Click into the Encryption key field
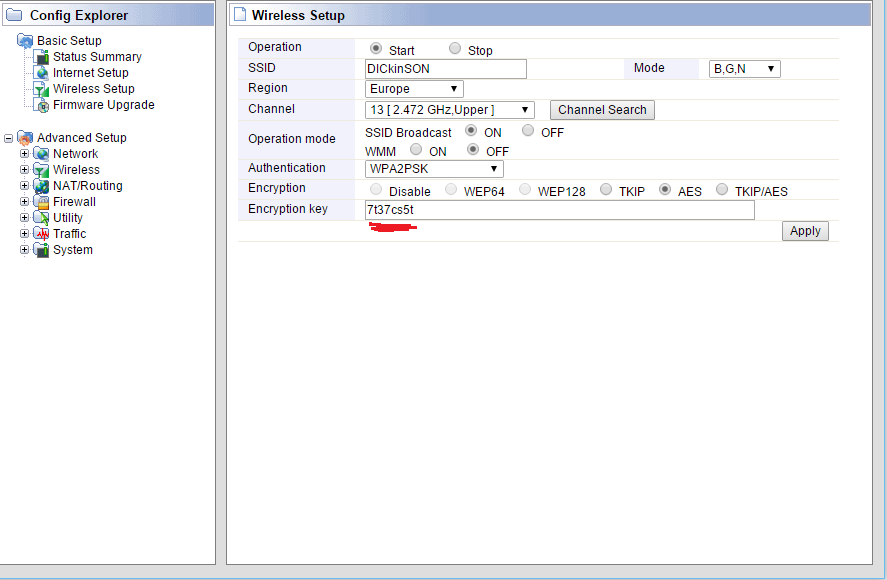 (x=559, y=210)
